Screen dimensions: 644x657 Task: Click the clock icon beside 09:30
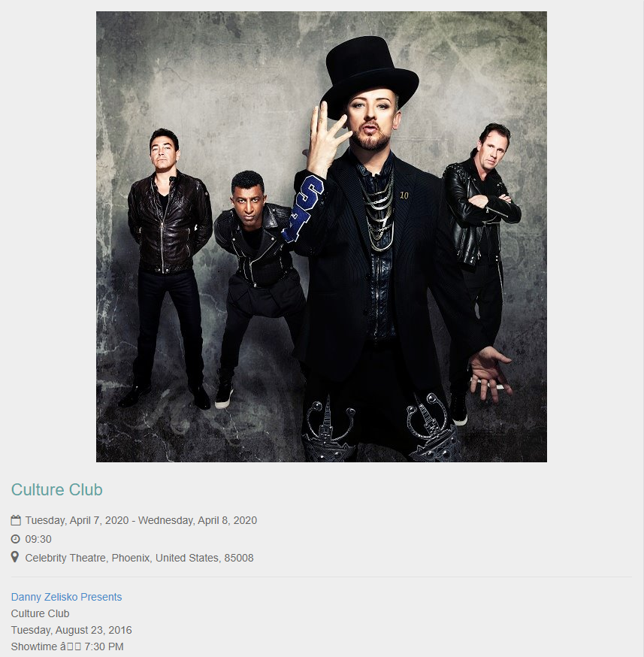16,539
